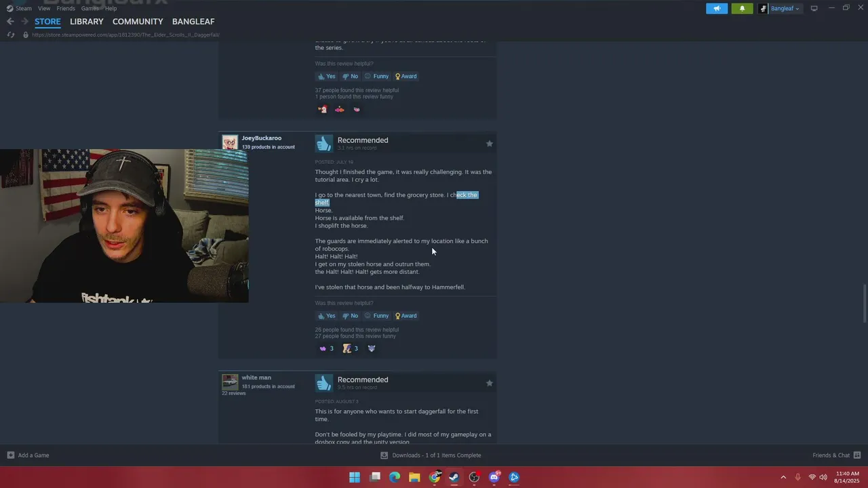Give an Award to the 37-helpful review
This screenshot has height=488, width=868.
[x=406, y=77]
